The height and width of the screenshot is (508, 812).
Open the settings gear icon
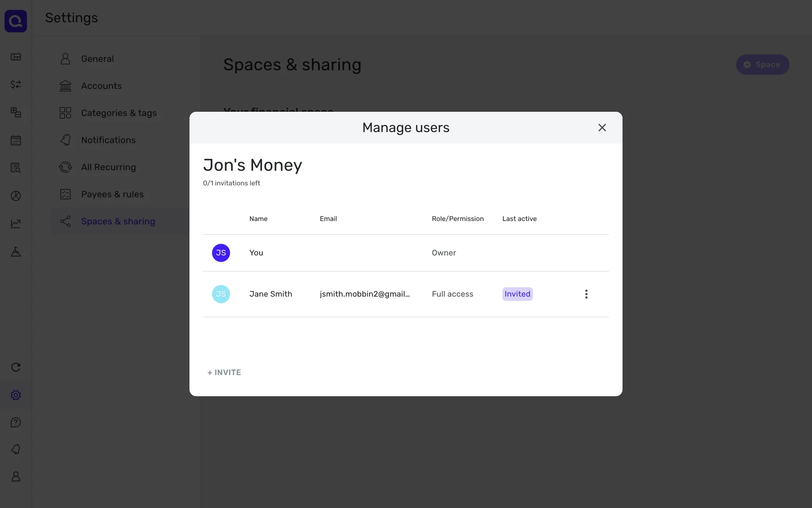pos(16,395)
